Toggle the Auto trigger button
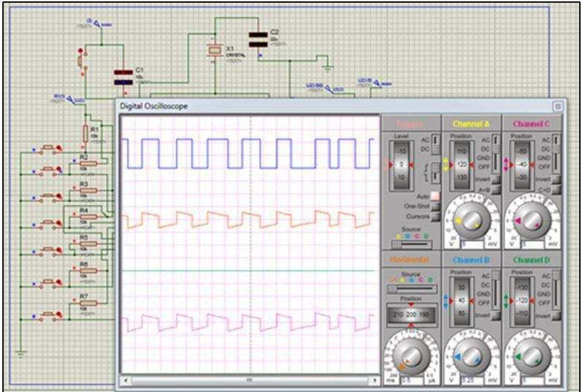The height and width of the screenshot is (392, 581). (435, 196)
